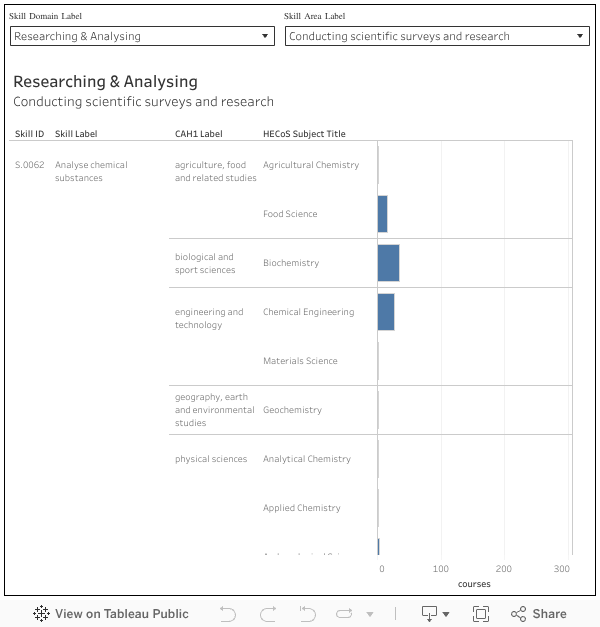Enter full screen mode

(481, 614)
